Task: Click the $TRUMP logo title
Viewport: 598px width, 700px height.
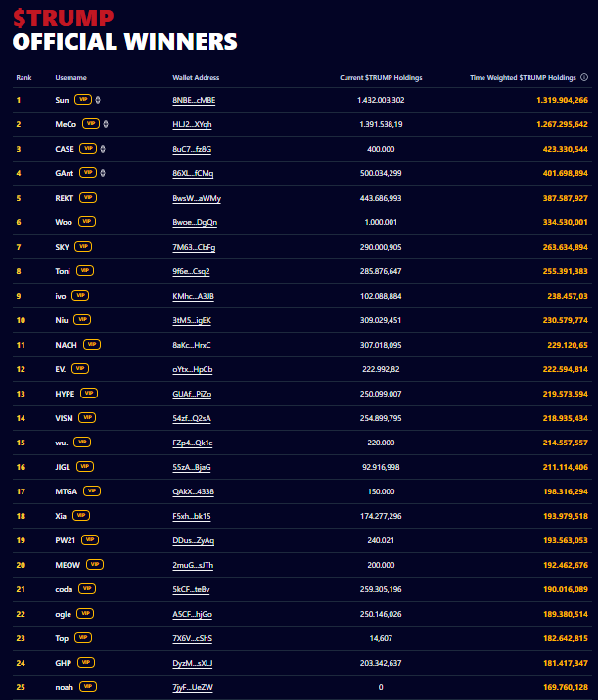Action: [x=63, y=18]
